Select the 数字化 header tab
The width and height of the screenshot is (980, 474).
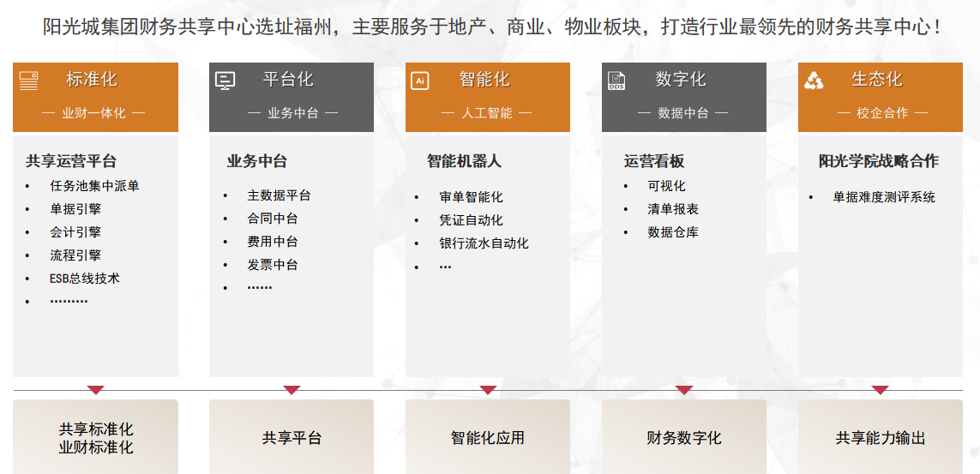683,96
